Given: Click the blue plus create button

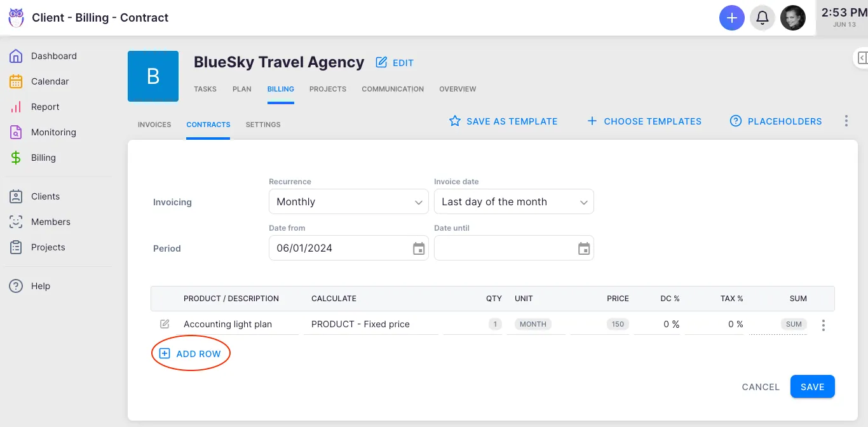Looking at the screenshot, I should point(731,18).
